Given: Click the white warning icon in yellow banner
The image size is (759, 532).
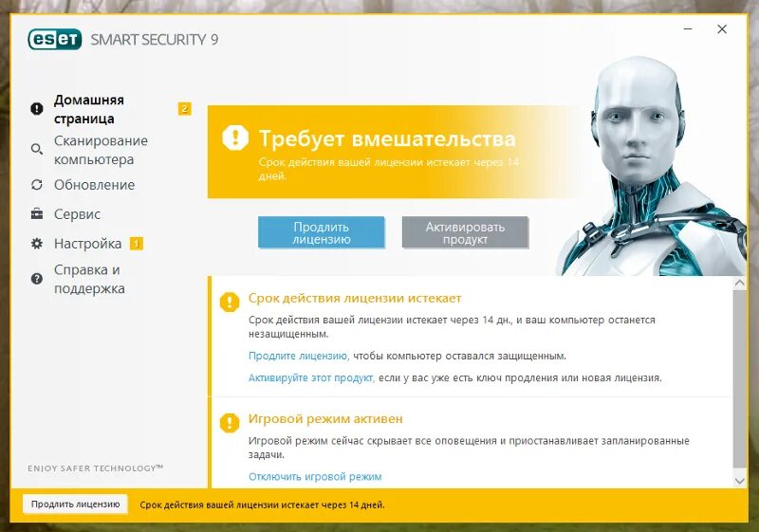Looking at the screenshot, I should pos(235,138).
